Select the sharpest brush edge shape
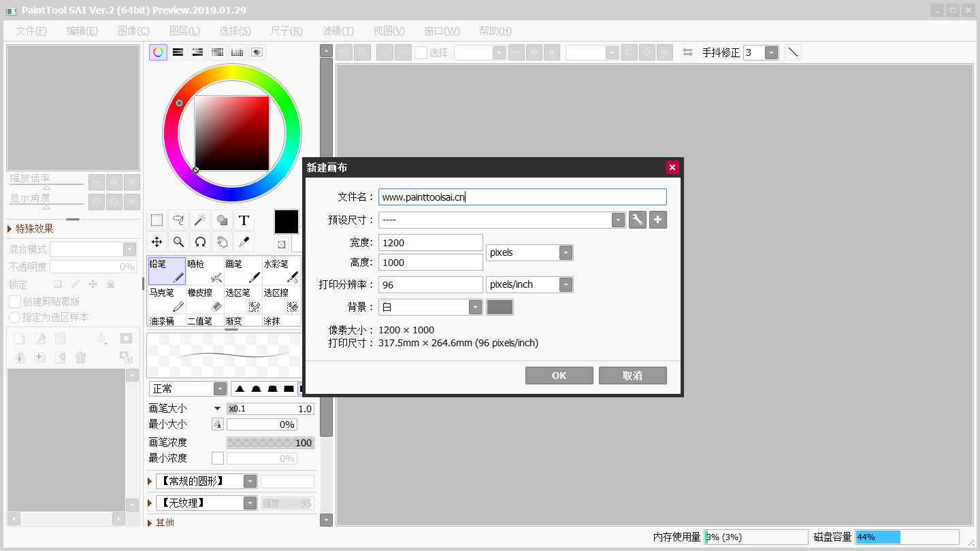This screenshot has width=980, height=551. pos(240,389)
